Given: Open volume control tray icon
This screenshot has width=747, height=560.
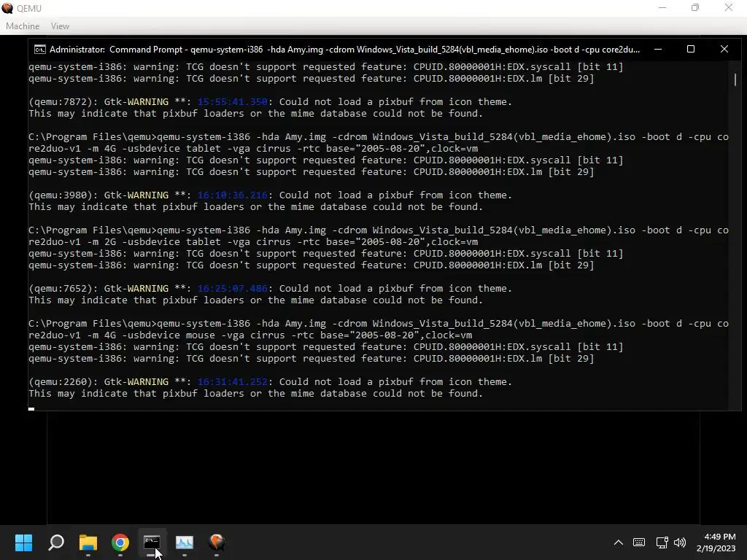Looking at the screenshot, I should 680,542.
